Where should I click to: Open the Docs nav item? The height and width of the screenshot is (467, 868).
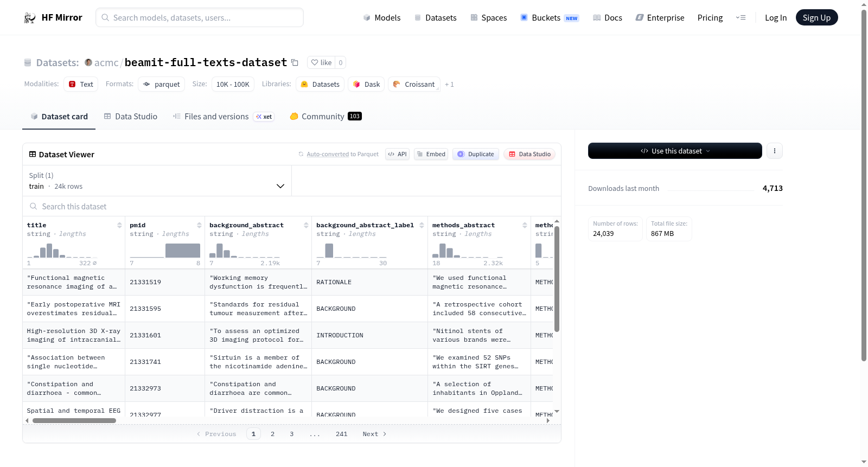tap(608, 18)
